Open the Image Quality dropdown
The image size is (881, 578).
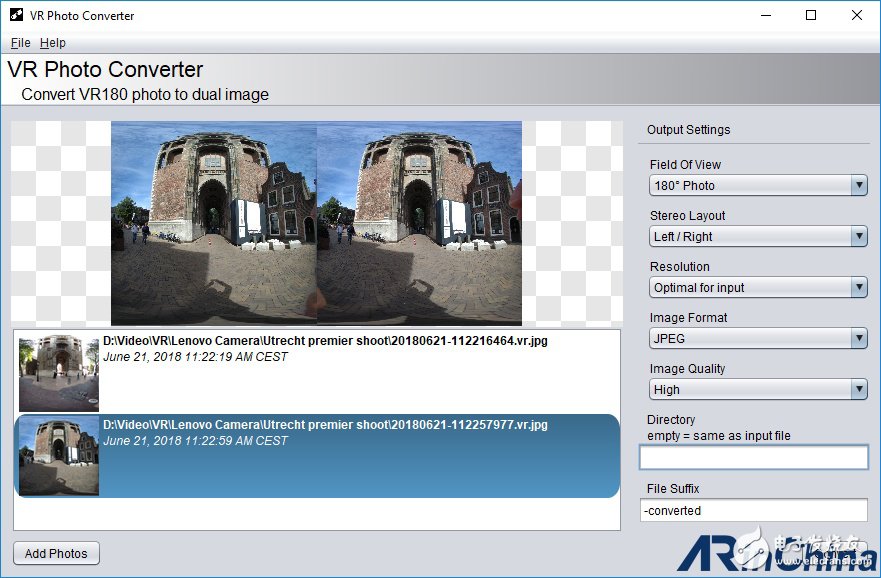pyautogui.click(x=757, y=389)
